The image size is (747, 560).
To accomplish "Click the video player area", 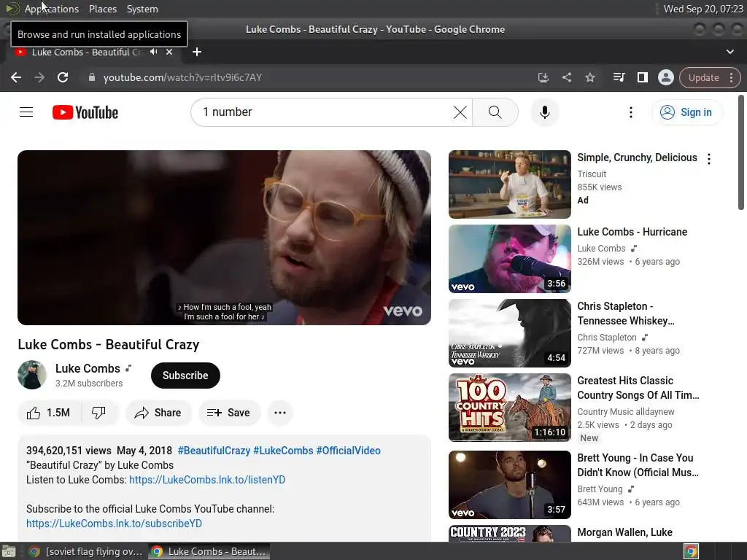I will coord(224,238).
